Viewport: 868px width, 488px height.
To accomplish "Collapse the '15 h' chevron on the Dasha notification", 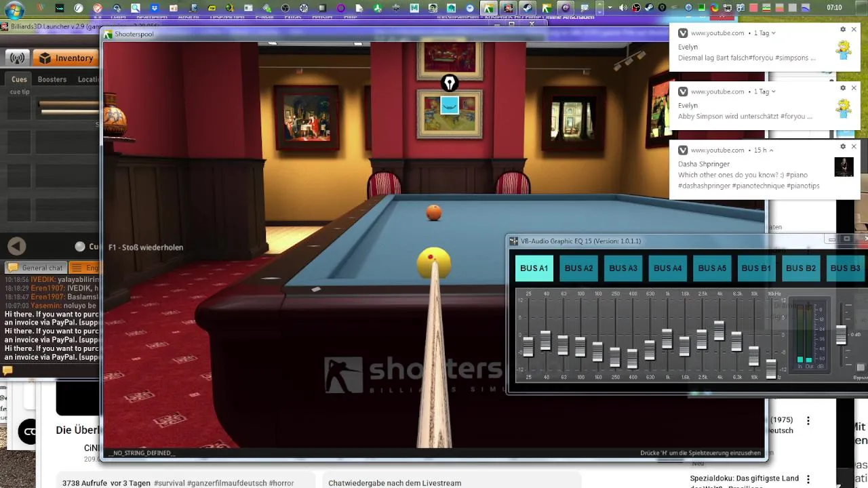I will tap(771, 150).
